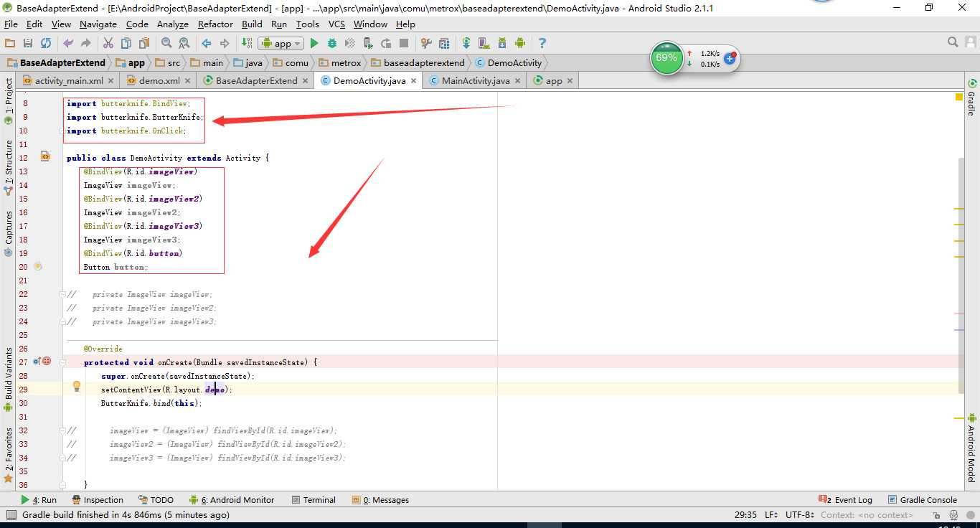Screen dimensions: 980x528
Task: Navigate forward with the right arrow
Action: (225, 44)
